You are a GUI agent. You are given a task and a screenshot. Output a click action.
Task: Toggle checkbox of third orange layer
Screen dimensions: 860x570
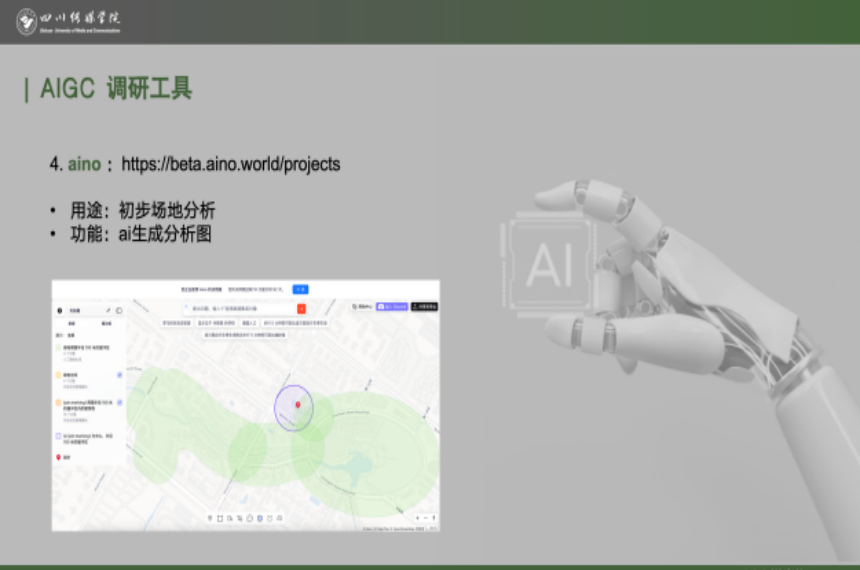[119, 402]
